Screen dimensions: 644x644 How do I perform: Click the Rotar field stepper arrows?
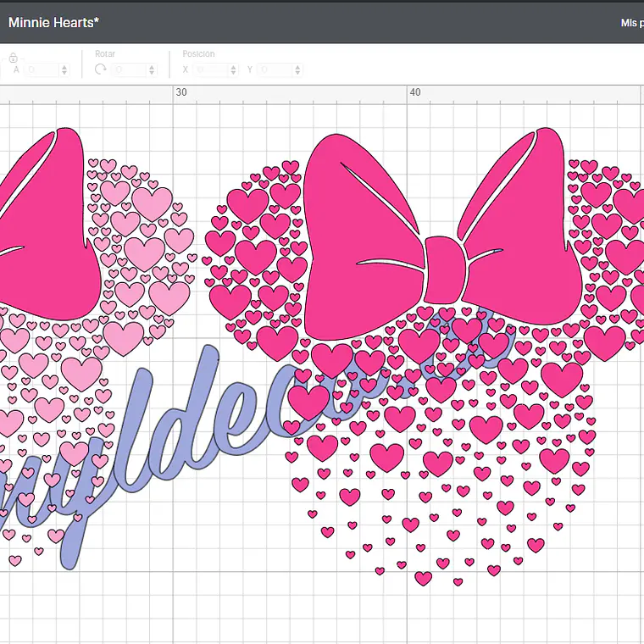click(152, 69)
